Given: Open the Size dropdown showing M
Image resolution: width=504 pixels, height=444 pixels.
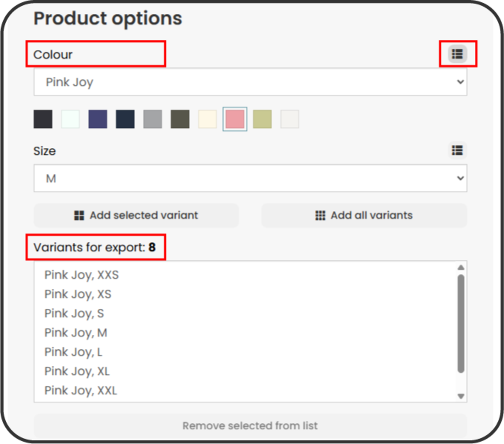Looking at the screenshot, I should click(250, 178).
